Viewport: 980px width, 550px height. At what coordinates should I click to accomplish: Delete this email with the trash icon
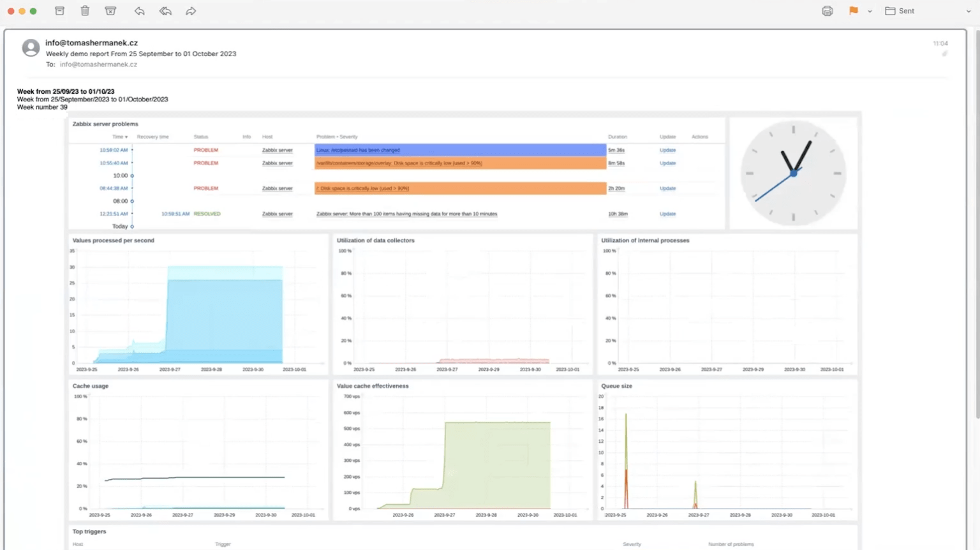(85, 11)
